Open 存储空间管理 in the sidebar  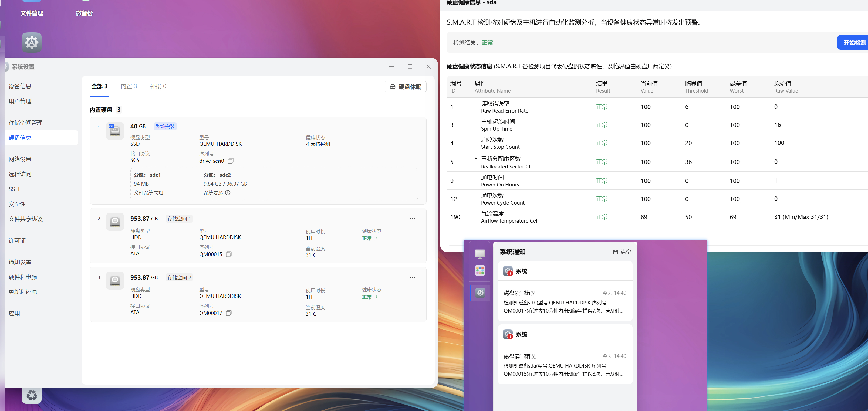click(x=26, y=123)
